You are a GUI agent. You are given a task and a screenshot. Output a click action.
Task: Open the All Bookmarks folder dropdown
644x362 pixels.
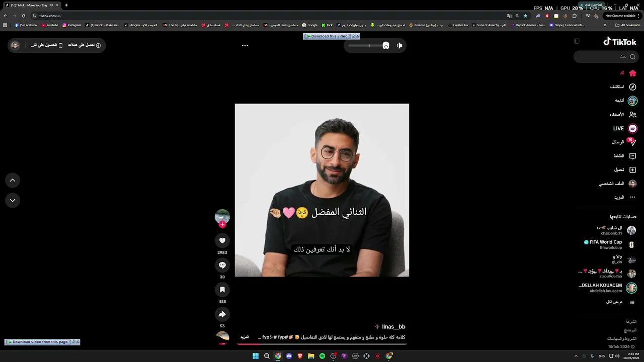[628, 25]
